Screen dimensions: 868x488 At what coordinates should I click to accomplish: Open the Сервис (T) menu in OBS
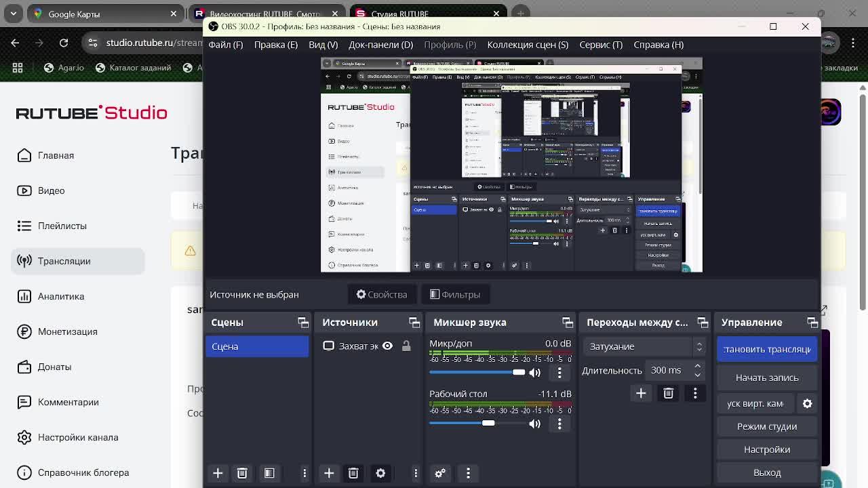pyautogui.click(x=601, y=45)
